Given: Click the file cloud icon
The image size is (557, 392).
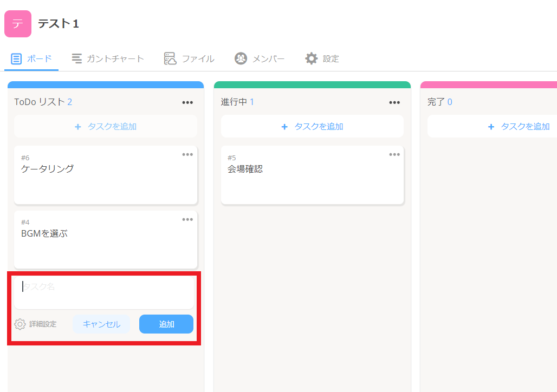Looking at the screenshot, I should click(x=170, y=58).
